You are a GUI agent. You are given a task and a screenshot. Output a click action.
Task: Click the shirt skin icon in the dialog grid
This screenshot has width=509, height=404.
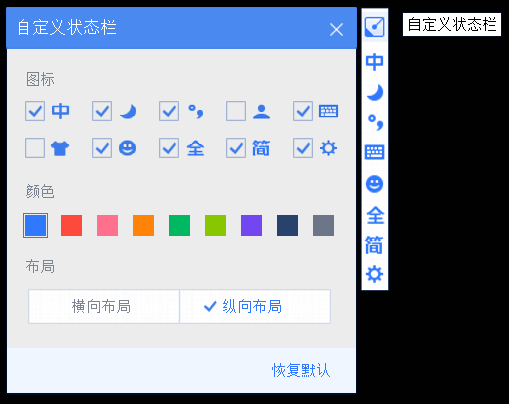point(60,148)
